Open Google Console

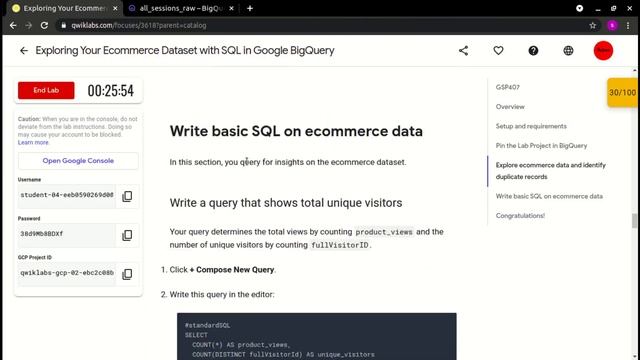tap(78, 161)
